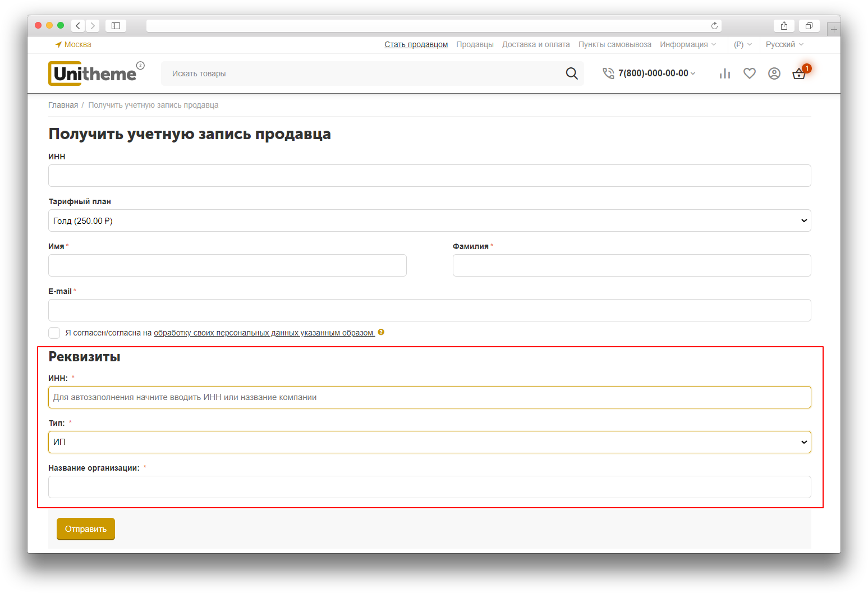Expand the Тарифный план dropdown
868x593 pixels.
point(429,220)
